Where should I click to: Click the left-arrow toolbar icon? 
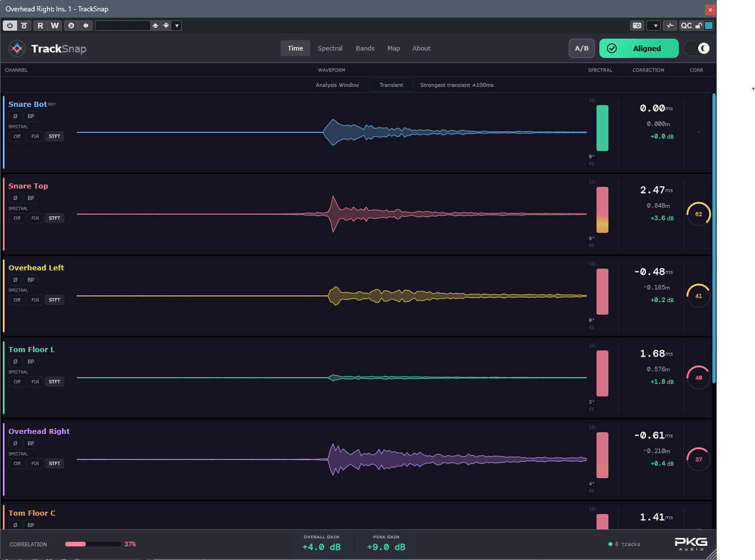pos(85,26)
